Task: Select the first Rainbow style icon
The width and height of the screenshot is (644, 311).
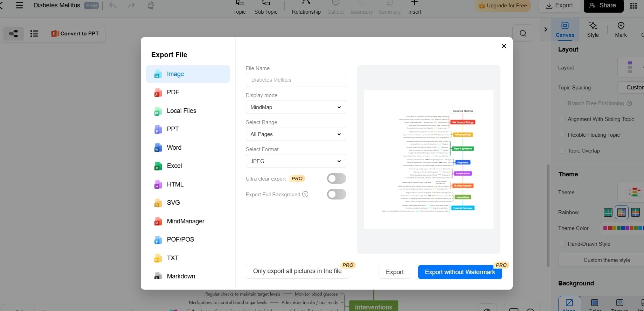Action: [608, 212]
